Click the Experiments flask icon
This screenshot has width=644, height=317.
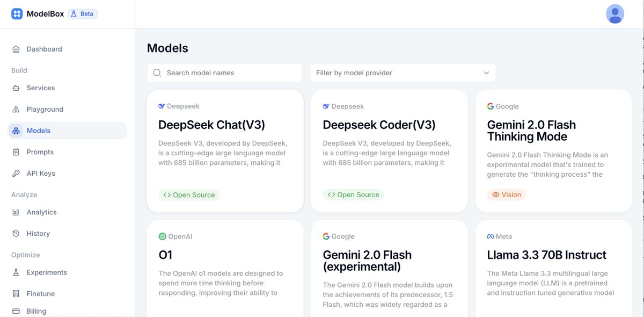[x=16, y=272]
